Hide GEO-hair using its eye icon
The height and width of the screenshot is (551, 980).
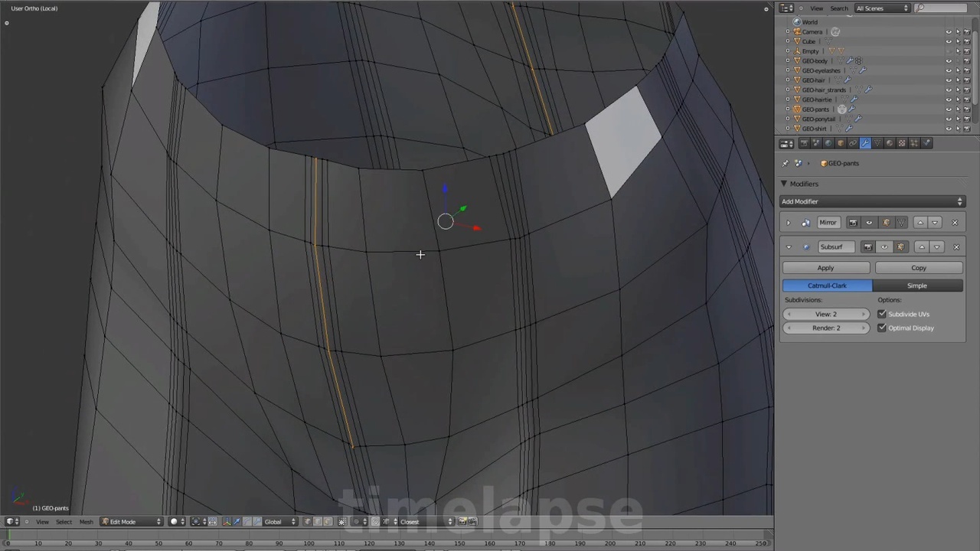[x=949, y=80]
